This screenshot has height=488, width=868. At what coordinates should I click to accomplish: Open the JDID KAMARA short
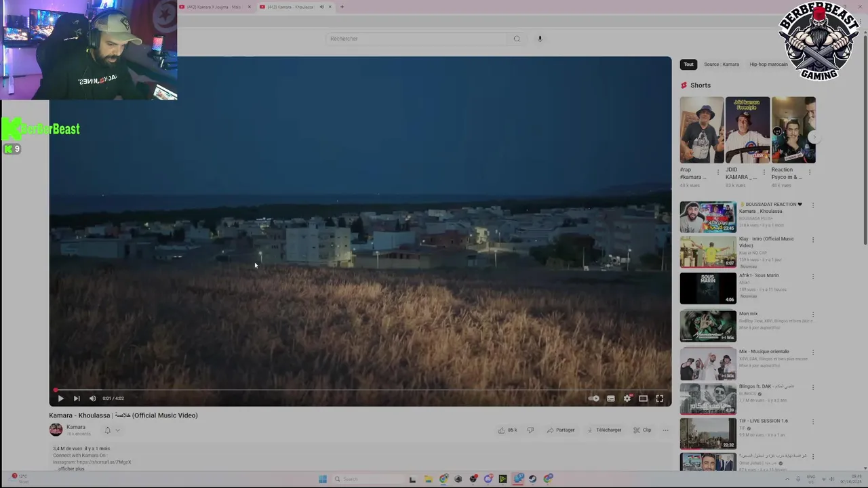click(x=747, y=130)
